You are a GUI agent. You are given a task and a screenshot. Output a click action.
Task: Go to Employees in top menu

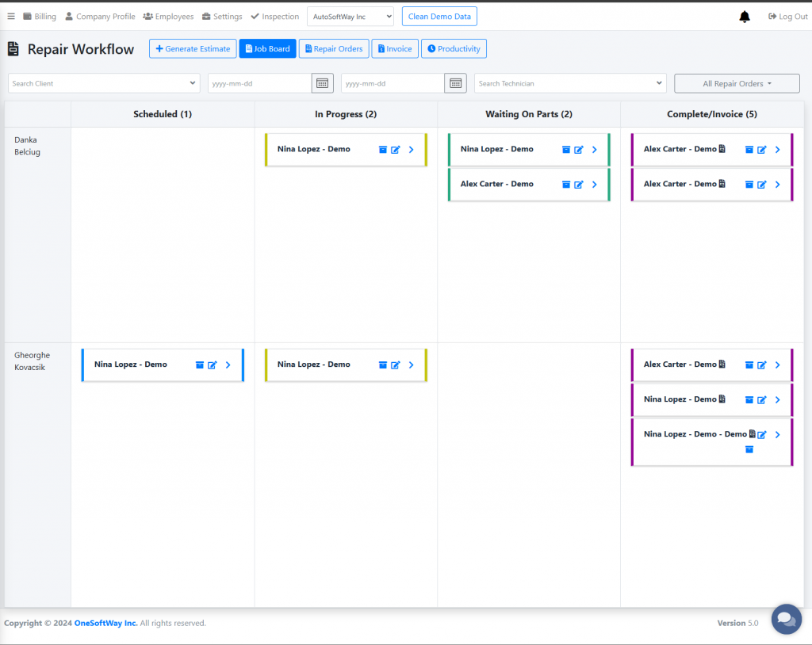click(x=168, y=17)
